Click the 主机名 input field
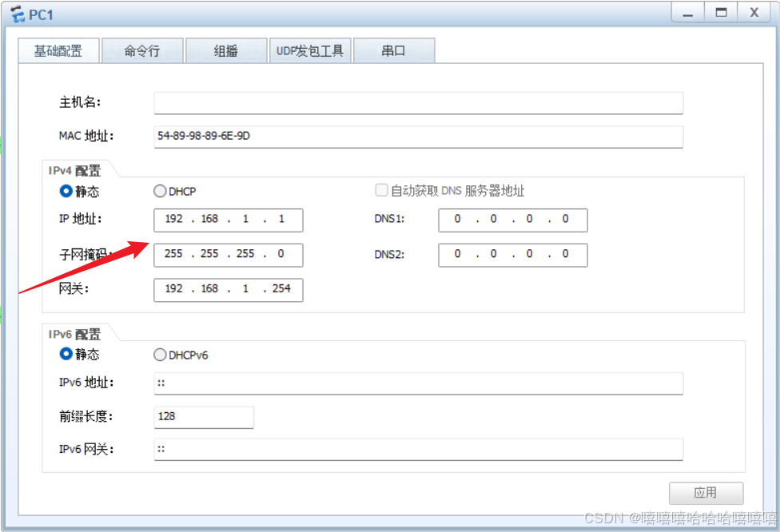Screen dimensions: 780x532 (x=418, y=103)
